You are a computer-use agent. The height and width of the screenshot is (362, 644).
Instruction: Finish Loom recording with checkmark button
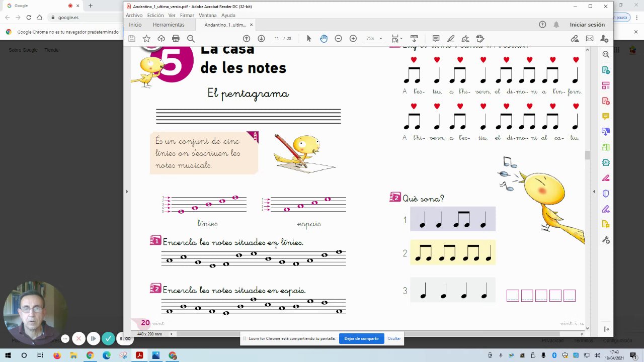pyautogui.click(x=108, y=339)
